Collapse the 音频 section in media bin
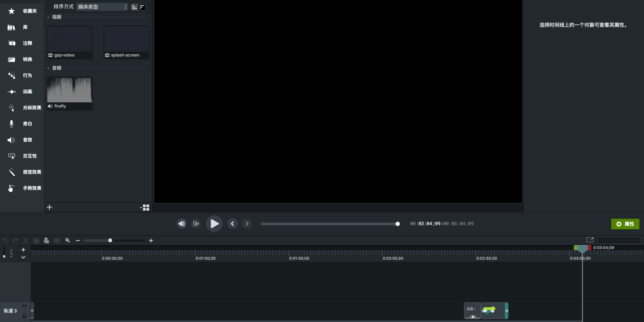 [48, 68]
